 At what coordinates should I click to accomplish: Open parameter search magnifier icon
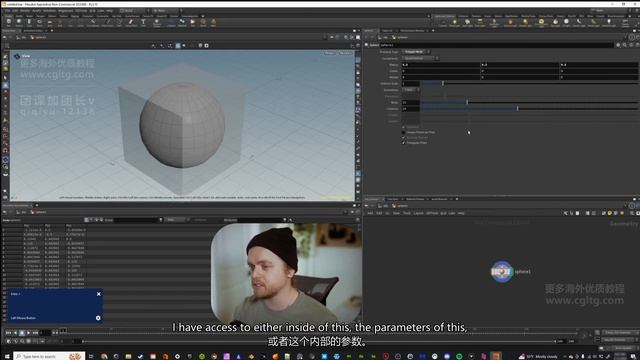point(624,45)
